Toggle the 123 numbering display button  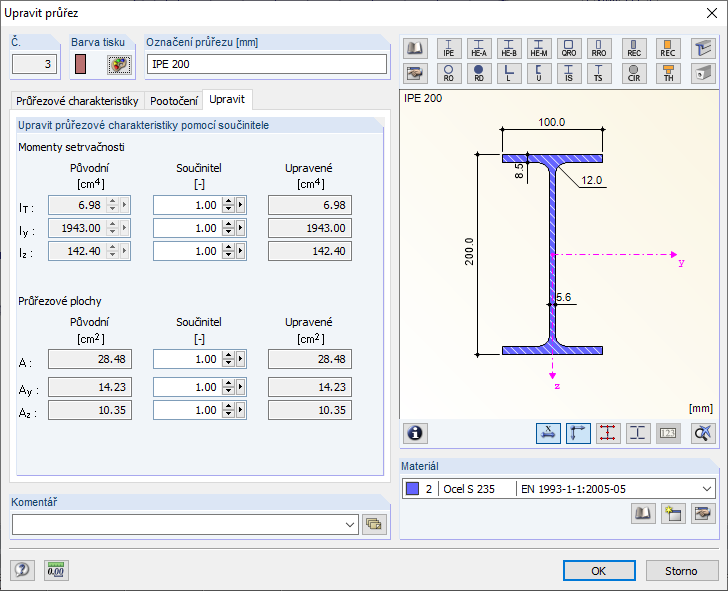pos(668,433)
